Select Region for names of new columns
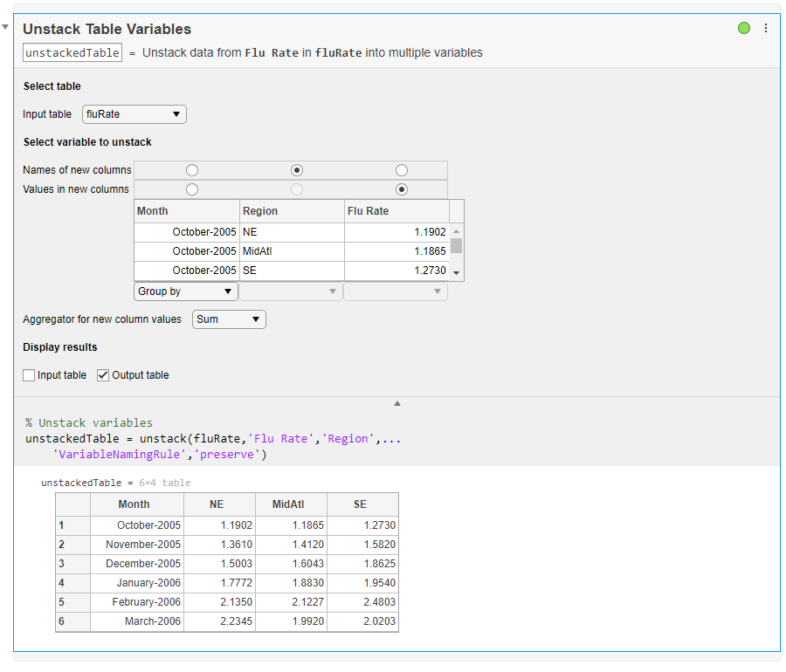The height and width of the screenshot is (672, 786). (297, 170)
